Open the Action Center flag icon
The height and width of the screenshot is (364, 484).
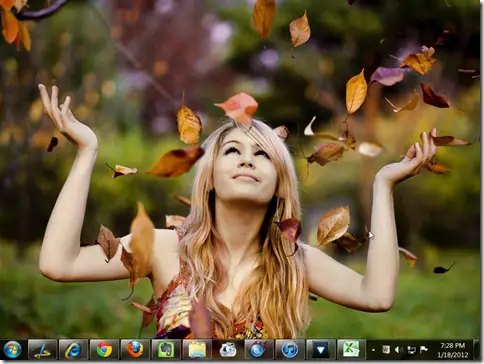tap(424, 350)
